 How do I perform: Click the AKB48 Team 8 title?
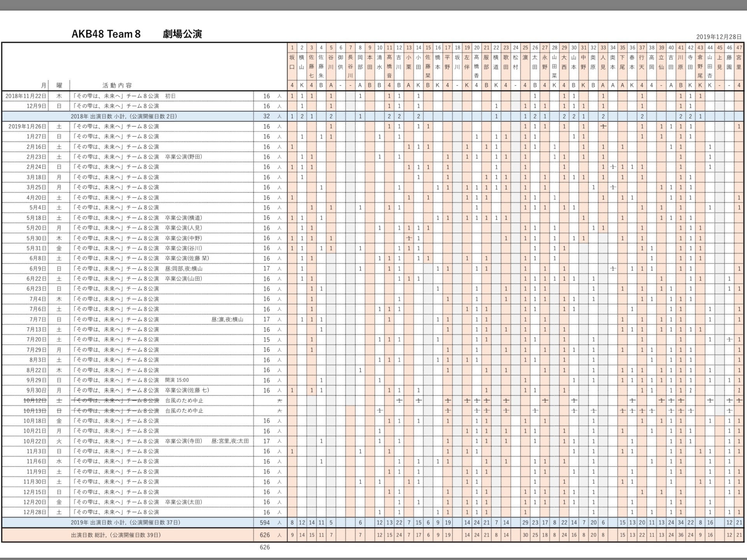click(x=106, y=34)
